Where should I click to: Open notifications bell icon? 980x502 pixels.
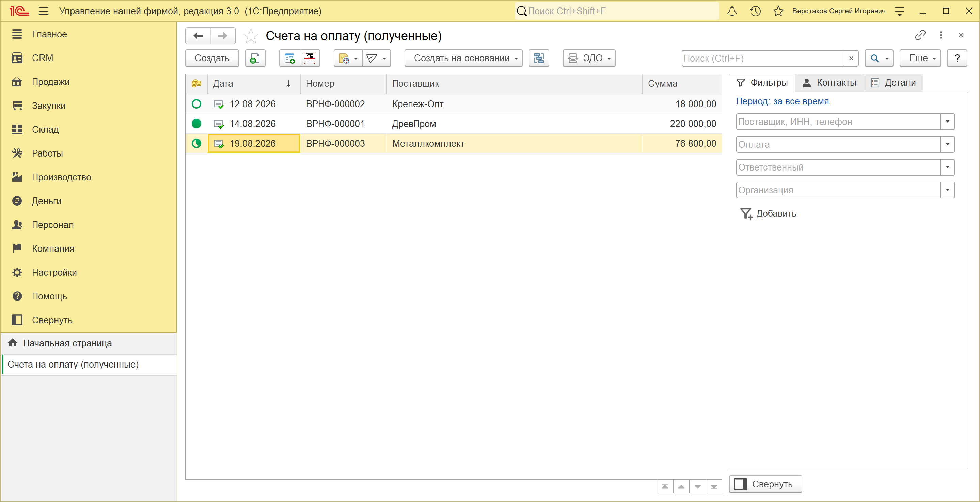pyautogui.click(x=732, y=11)
